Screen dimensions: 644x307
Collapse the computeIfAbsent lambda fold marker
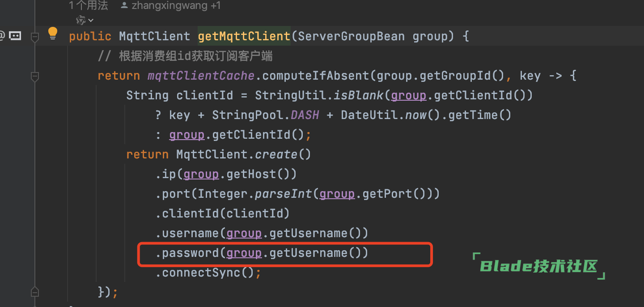point(34,77)
